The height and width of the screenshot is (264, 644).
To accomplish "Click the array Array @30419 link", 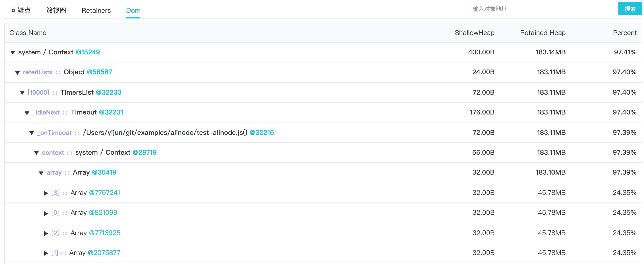I will pyautogui.click(x=104, y=172).
